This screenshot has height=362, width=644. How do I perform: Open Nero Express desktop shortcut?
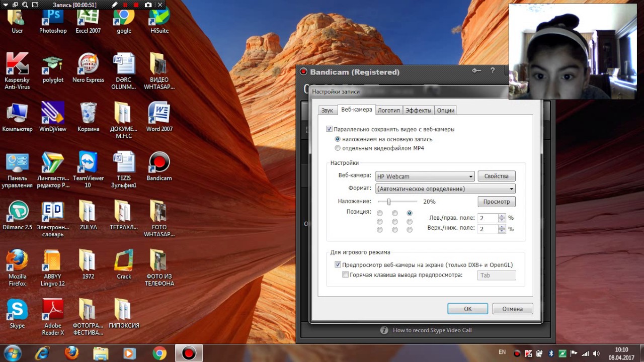[88, 68]
